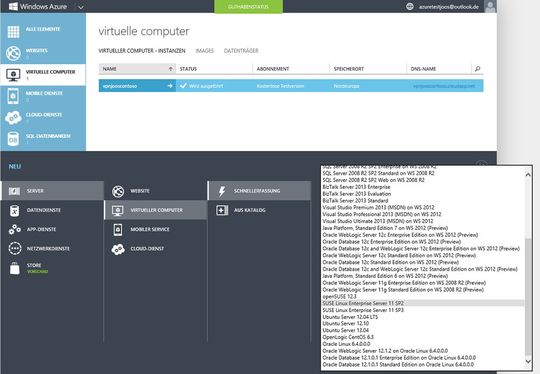Click the image list scrollbar thumb
Image resolution: width=540 pixels, height=374 pixels.
(528, 296)
